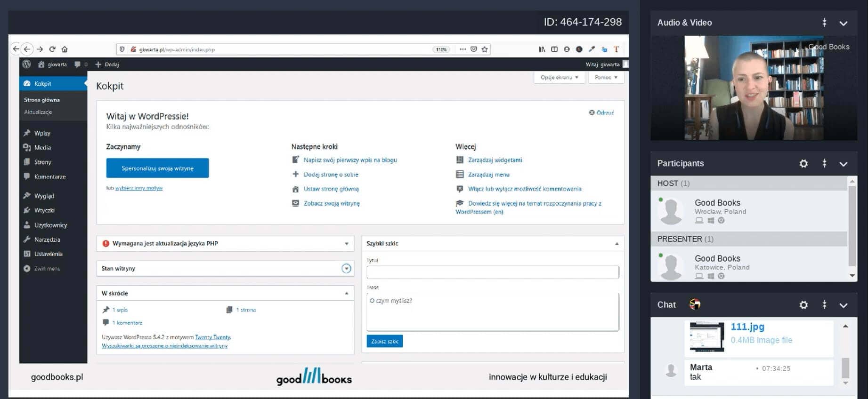Collapse Participants panel chevron
This screenshot has height=399, width=868.
844,164
